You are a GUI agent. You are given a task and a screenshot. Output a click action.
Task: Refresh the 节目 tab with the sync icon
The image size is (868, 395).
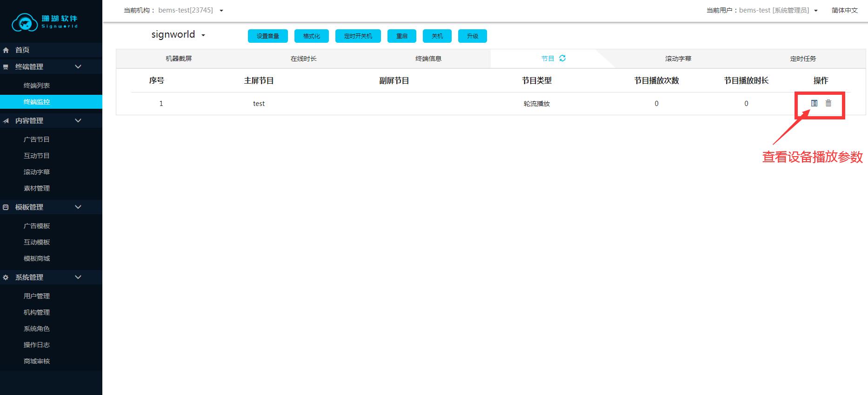562,58
